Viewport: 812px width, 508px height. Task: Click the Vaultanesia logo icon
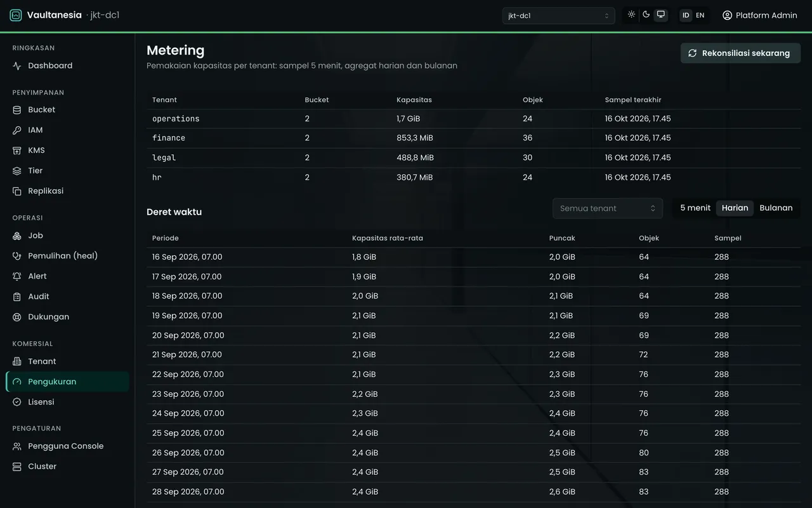16,15
